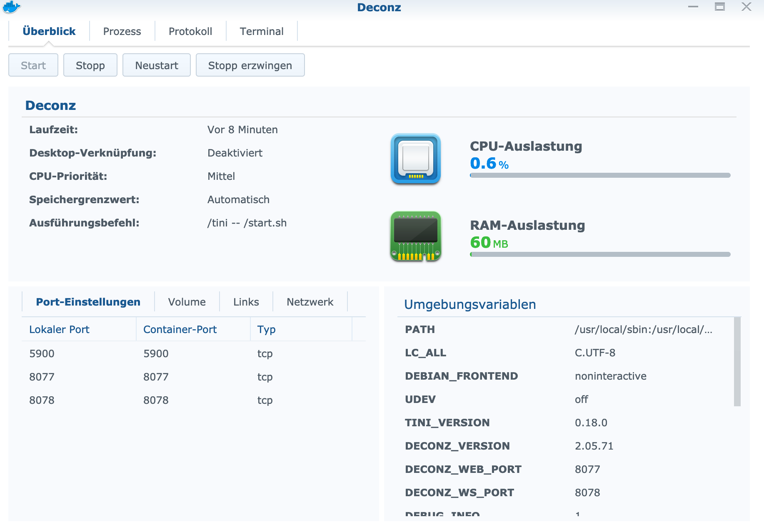
Task: Click the 2.05.71 version value
Action: [594, 446]
